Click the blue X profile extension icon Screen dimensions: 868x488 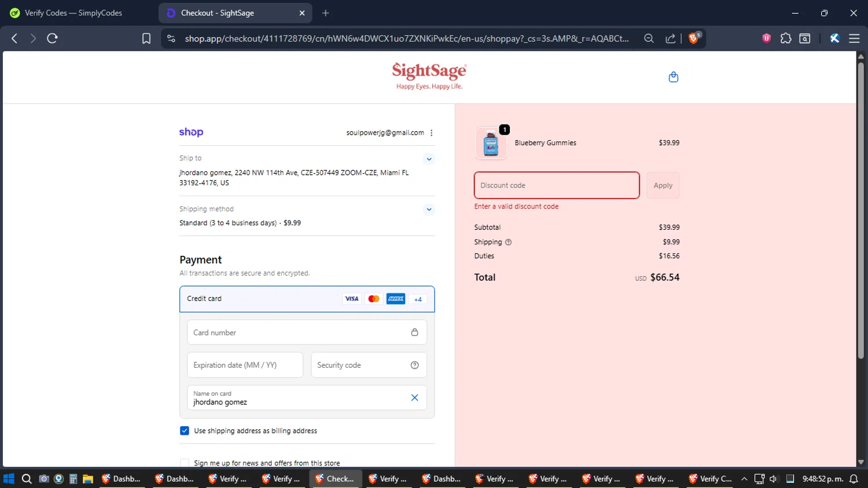[834, 38]
